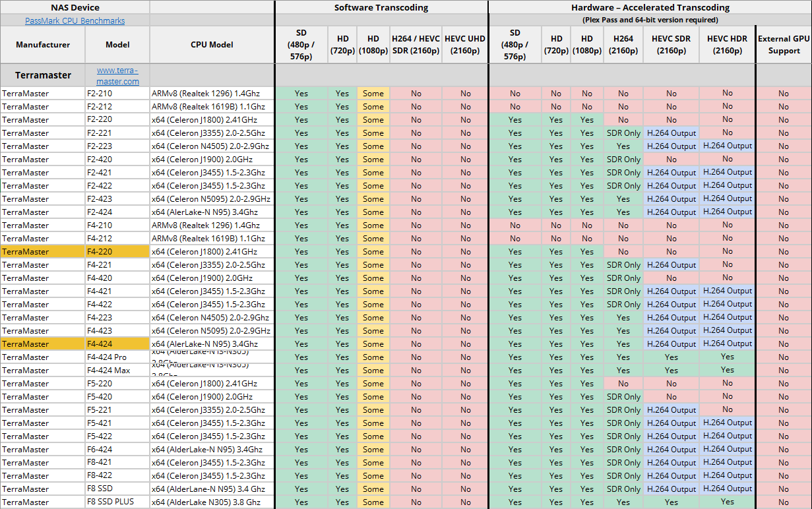Select AlderLake-N N95 CPU cell in F6-424 row
812x509 pixels.
click(x=212, y=449)
